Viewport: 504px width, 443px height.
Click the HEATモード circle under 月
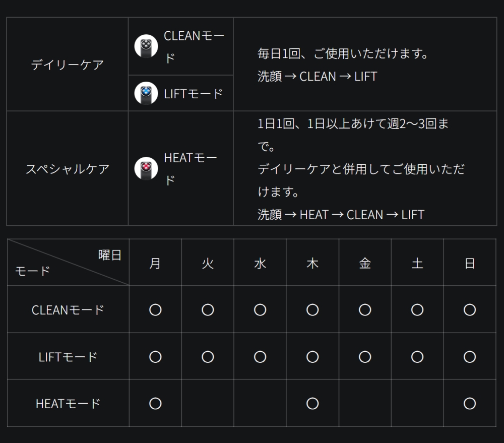coord(155,403)
